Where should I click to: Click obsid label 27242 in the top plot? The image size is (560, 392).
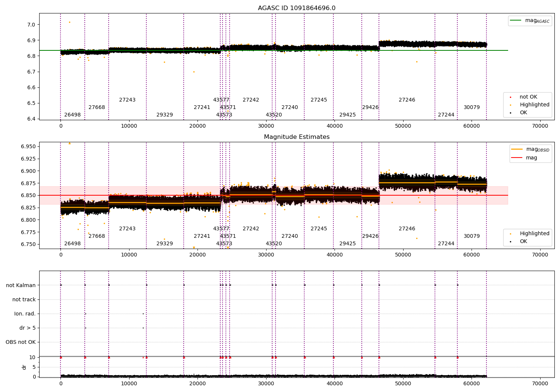click(251, 100)
